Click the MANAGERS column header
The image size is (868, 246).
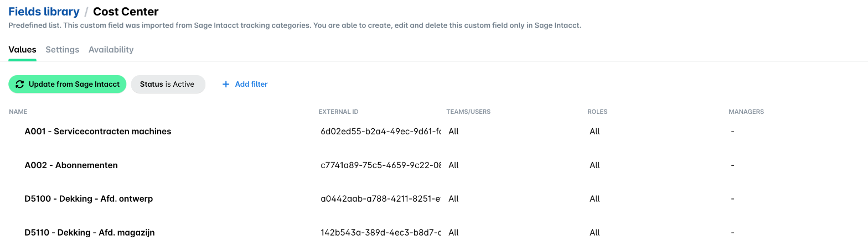click(746, 112)
